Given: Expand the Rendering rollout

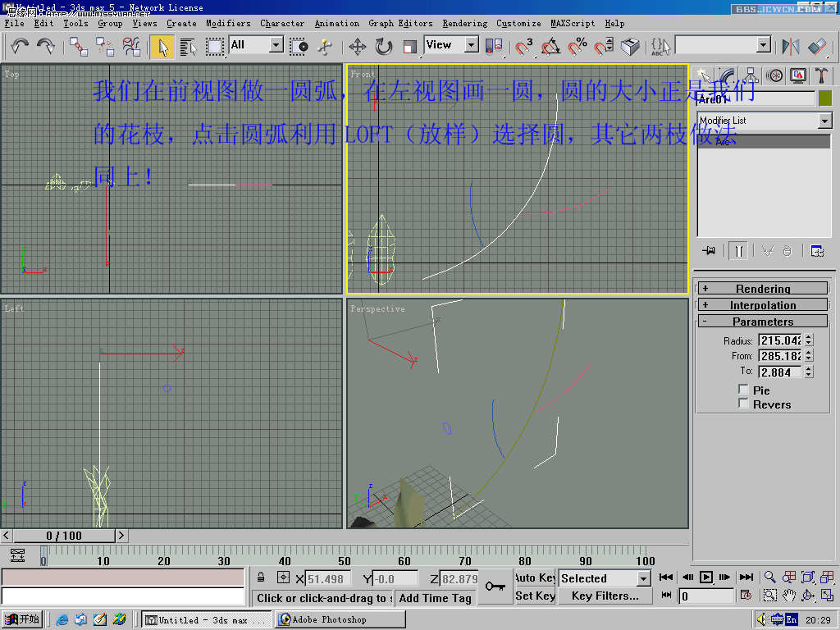Looking at the screenshot, I should [763, 289].
